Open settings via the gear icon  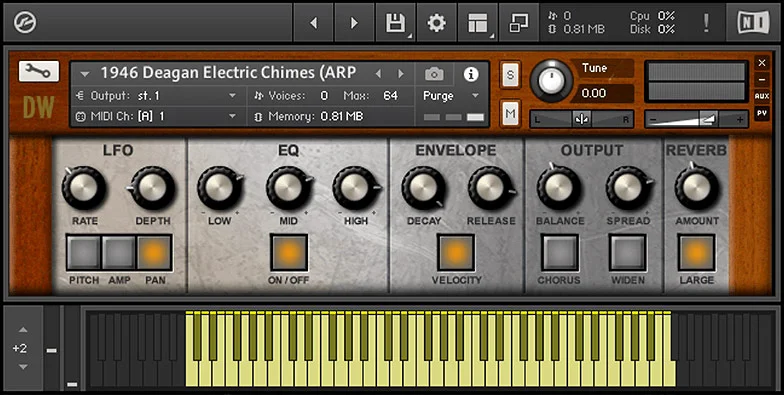[x=436, y=22]
